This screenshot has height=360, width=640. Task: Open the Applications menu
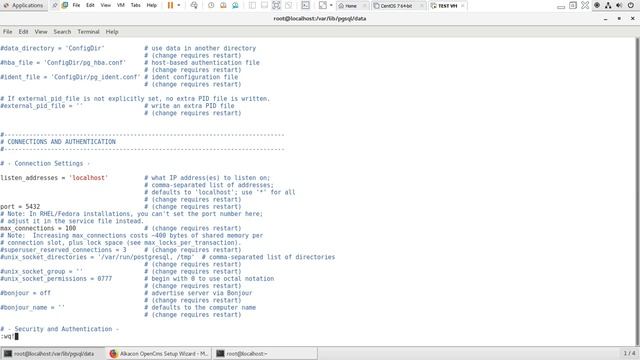(23, 5)
